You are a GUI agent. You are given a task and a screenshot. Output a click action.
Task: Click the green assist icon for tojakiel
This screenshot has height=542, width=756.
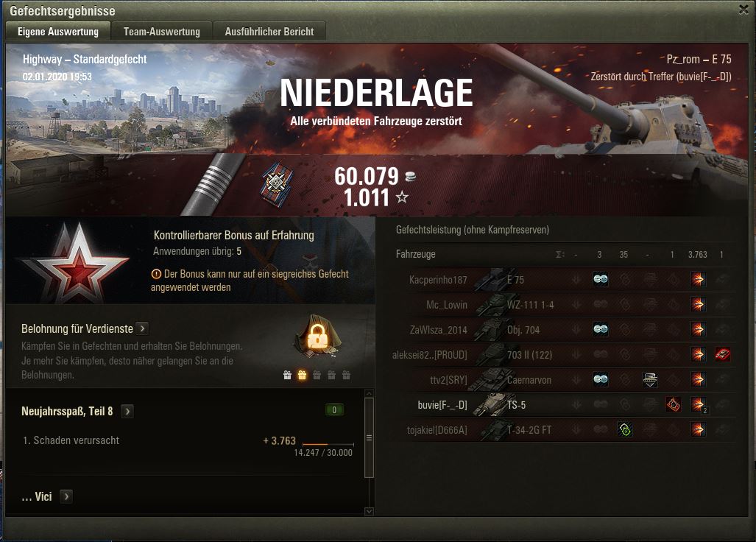click(x=625, y=429)
